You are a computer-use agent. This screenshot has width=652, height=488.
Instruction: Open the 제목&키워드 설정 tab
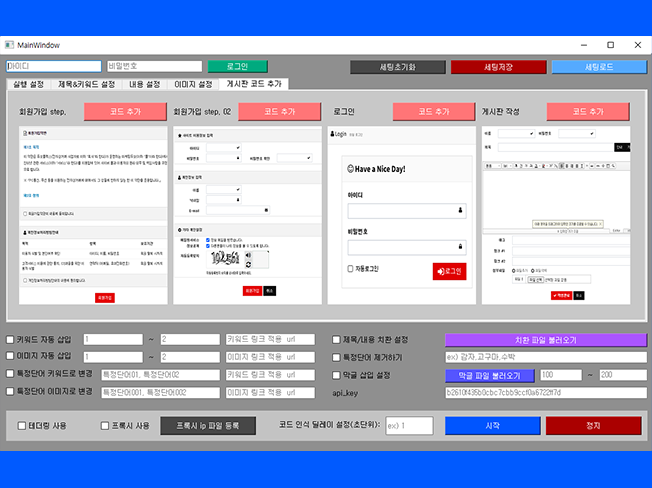click(x=101, y=85)
